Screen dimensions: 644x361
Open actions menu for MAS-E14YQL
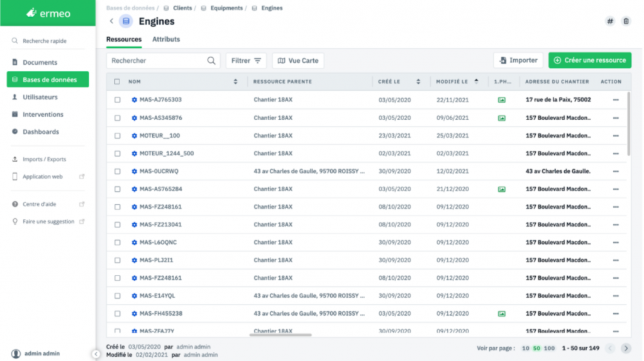click(616, 296)
